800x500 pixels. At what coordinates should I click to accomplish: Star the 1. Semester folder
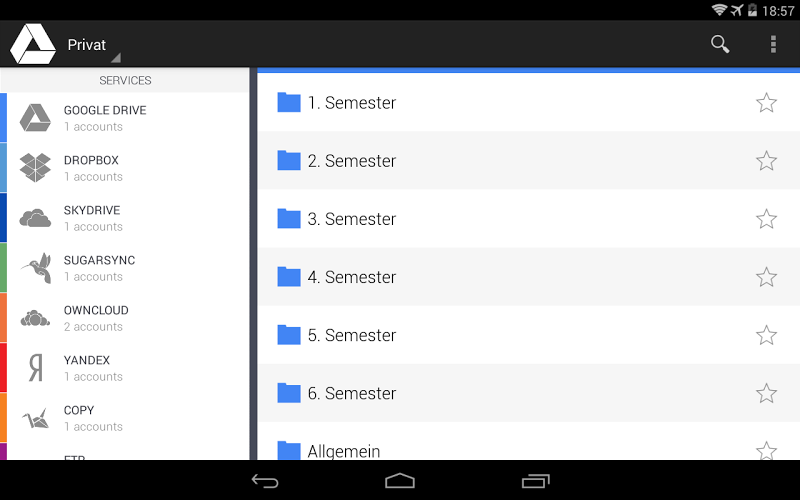[x=766, y=103]
